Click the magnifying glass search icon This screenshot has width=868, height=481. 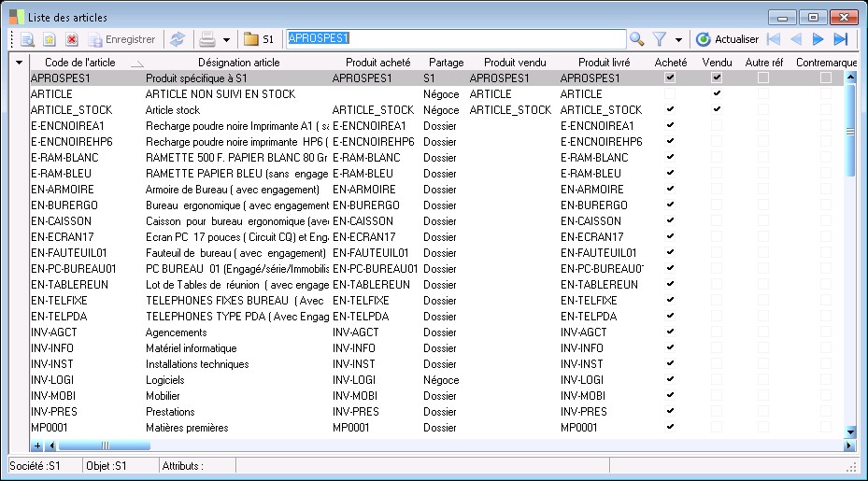pyautogui.click(x=637, y=39)
